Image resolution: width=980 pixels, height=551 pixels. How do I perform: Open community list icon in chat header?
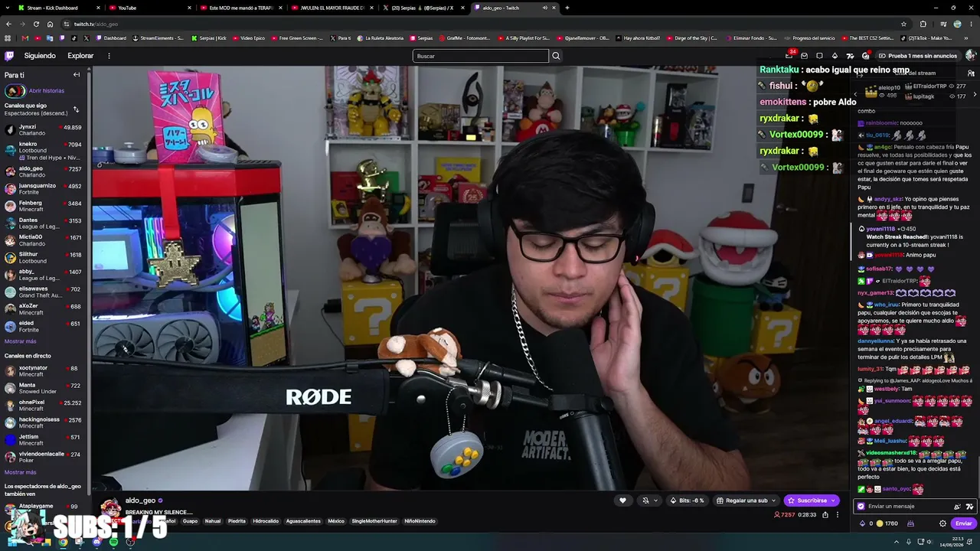pyautogui.click(x=971, y=73)
